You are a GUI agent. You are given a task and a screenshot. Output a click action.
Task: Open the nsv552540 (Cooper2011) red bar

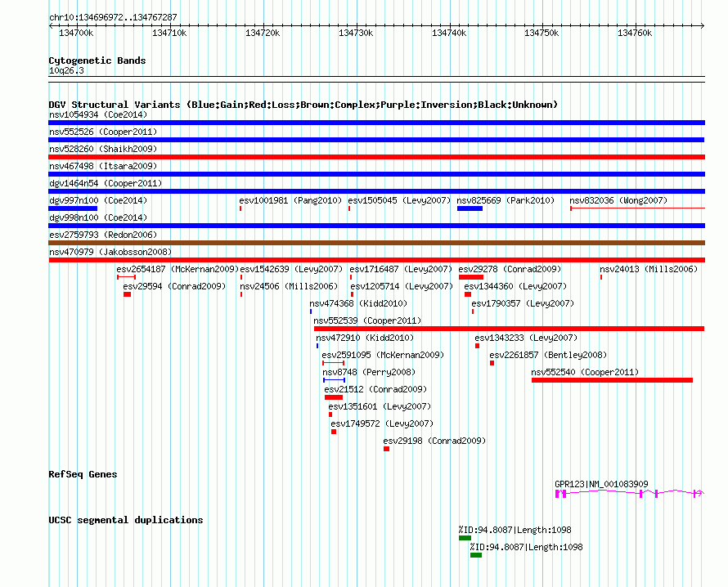[x=613, y=380]
